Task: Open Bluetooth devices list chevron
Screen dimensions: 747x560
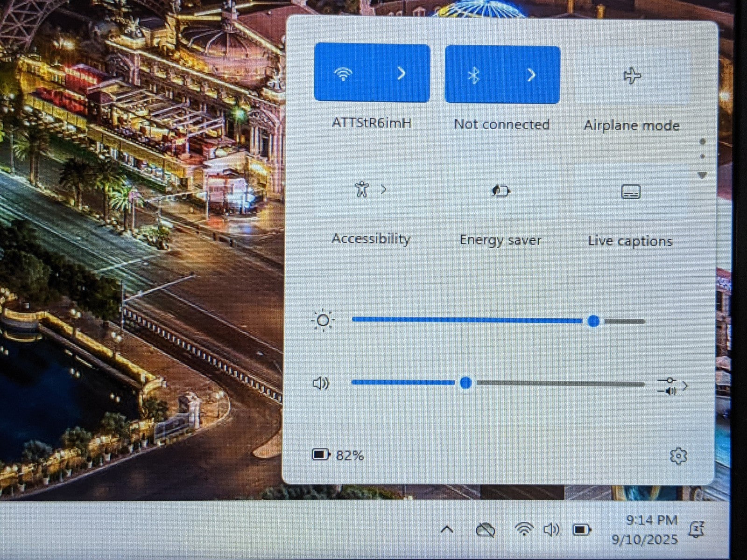Action: click(x=531, y=75)
